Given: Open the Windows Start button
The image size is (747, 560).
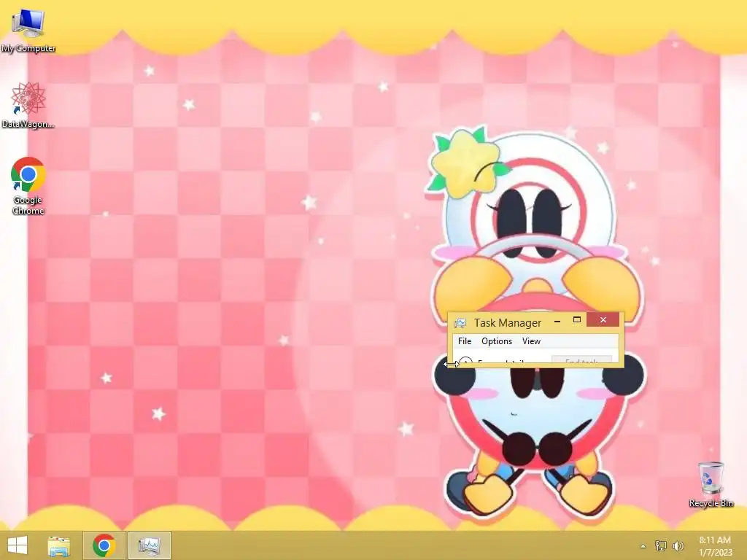Looking at the screenshot, I should (x=18, y=545).
